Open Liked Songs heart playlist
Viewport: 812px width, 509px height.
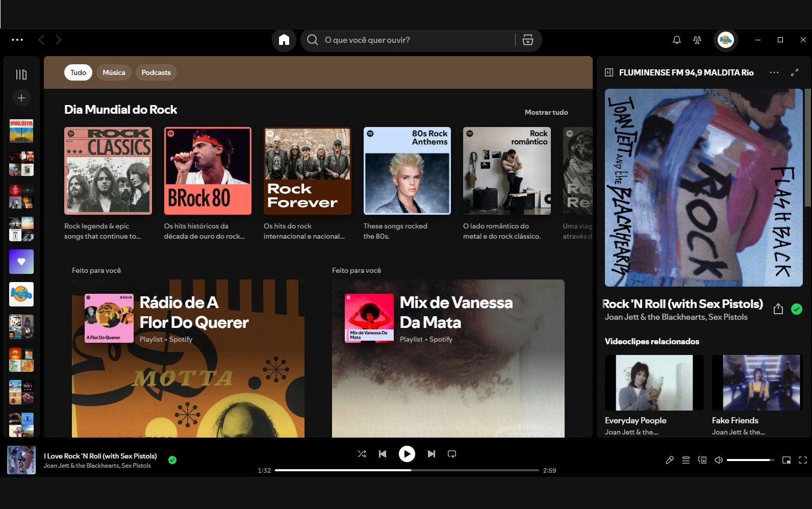tap(21, 262)
